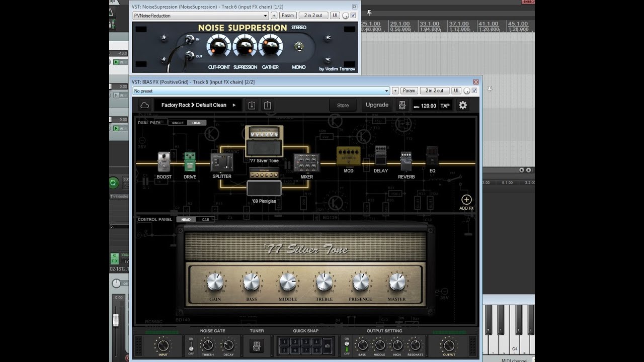Select the Chorus MOD pedal
This screenshot has height=362, width=644.
pyautogui.click(x=349, y=156)
